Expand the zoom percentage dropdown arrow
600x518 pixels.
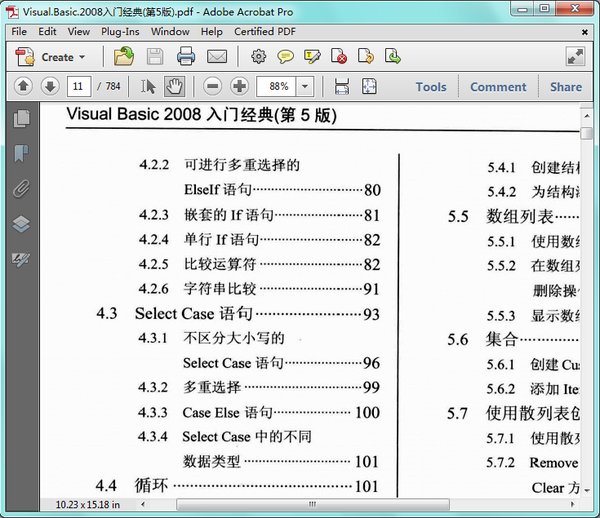[305, 87]
